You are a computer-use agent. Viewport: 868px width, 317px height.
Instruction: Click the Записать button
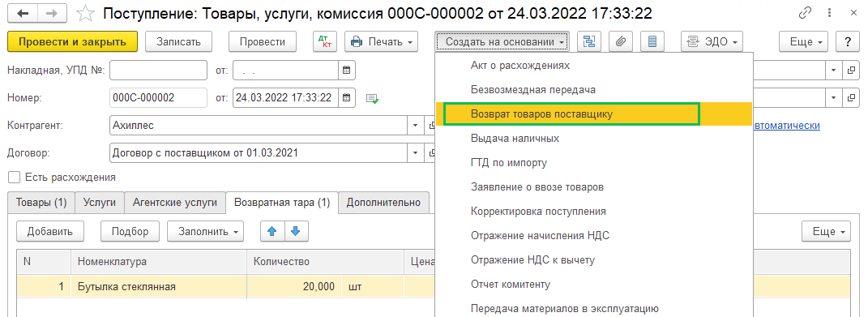pyautogui.click(x=179, y=41)
